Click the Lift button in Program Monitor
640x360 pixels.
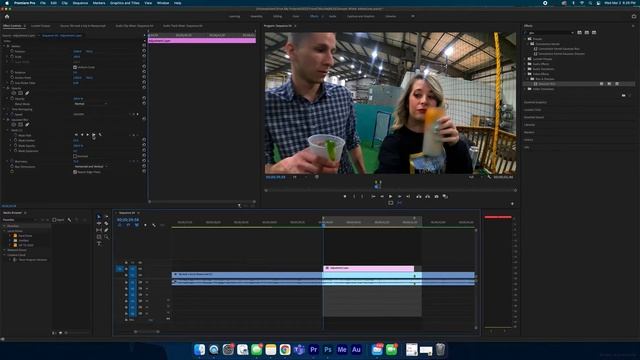419,196
